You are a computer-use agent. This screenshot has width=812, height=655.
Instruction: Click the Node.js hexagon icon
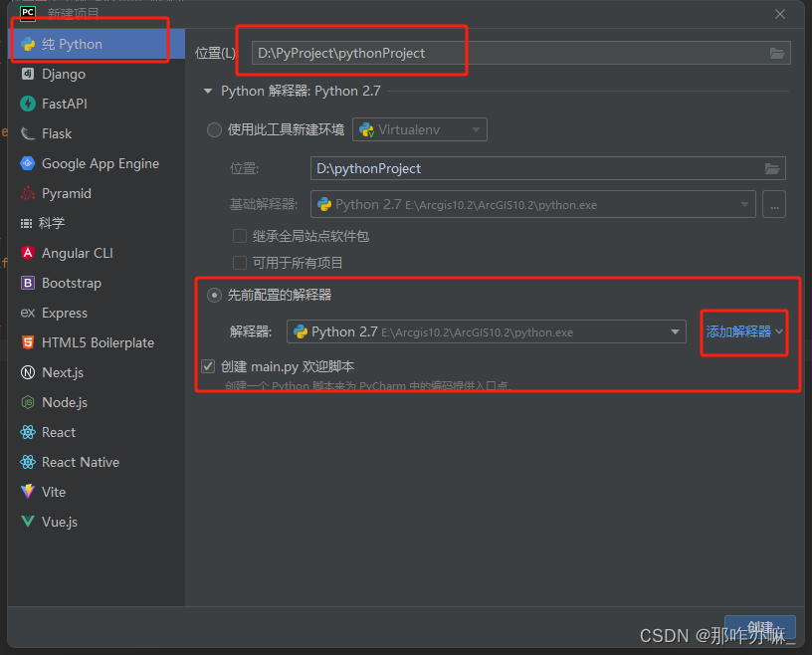[x=28, y=402]
